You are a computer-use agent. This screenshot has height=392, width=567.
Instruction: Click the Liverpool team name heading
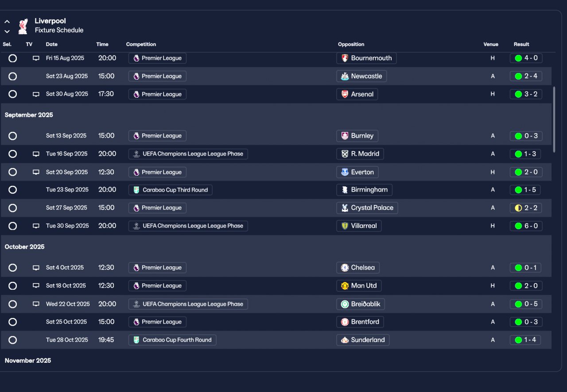pyautogui.click(x=50, y=21)
